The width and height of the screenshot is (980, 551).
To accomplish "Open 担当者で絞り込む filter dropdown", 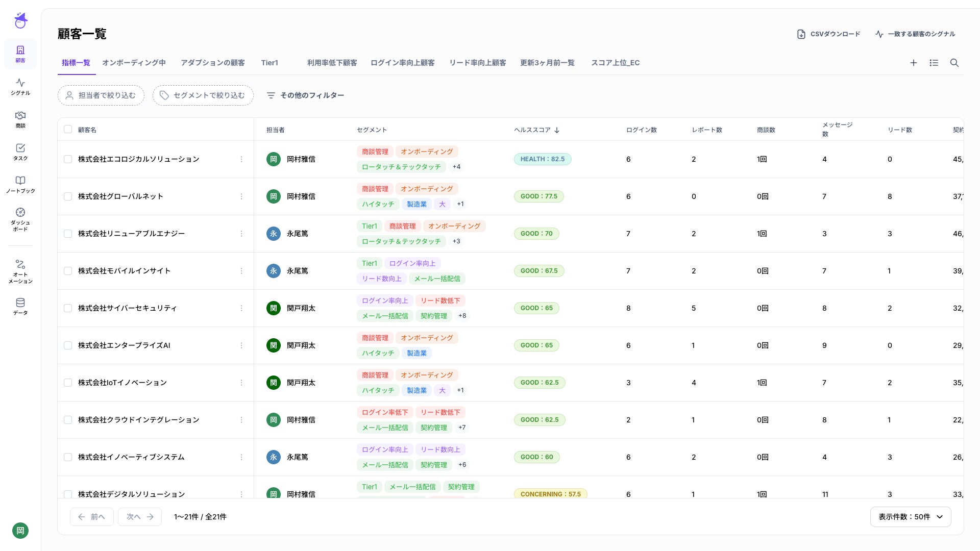I will [x=101, y=95].
